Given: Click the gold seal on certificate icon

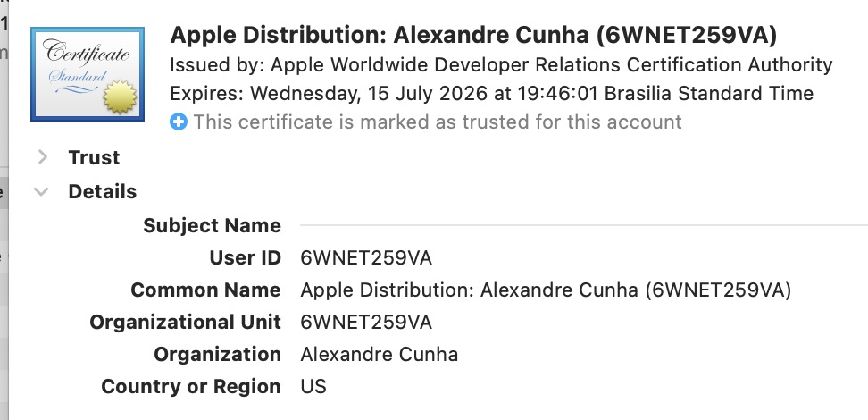Looking at the screenshot, I should point(121,97).
